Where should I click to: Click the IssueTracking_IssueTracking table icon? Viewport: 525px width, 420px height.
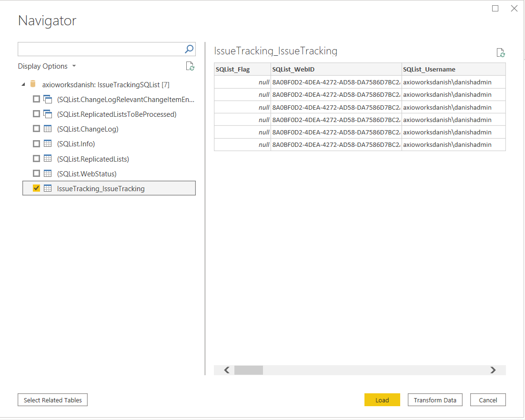(48, 188)
